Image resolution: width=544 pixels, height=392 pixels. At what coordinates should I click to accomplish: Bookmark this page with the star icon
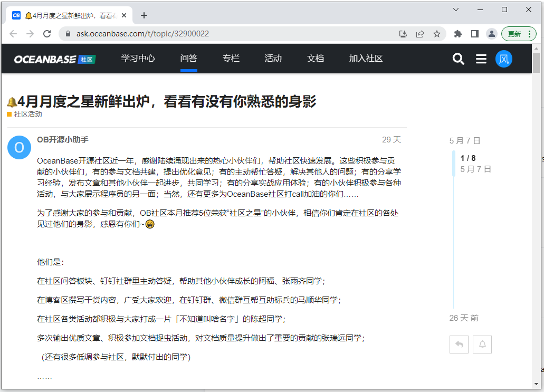(437, 34)
